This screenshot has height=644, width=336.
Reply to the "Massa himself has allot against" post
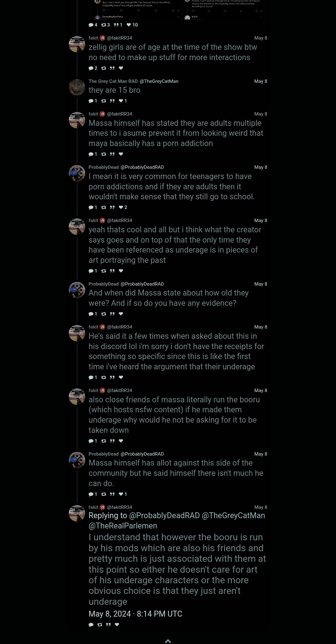click(91, 494)
